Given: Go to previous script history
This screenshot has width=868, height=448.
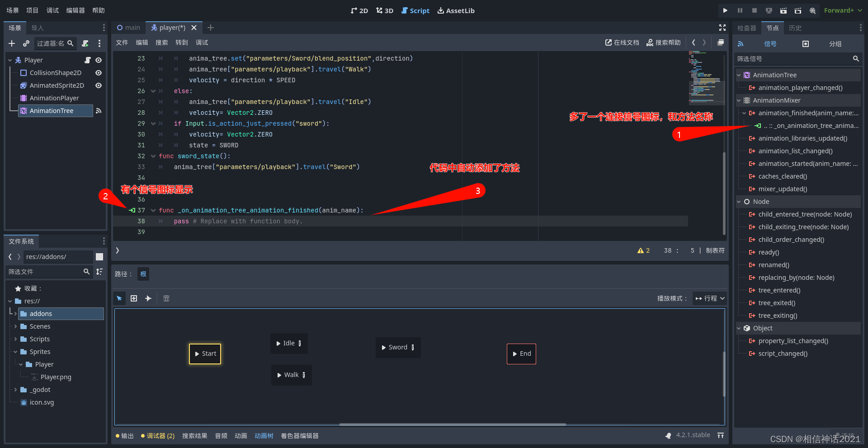Looking at the screenshot, I should [693, 42].
